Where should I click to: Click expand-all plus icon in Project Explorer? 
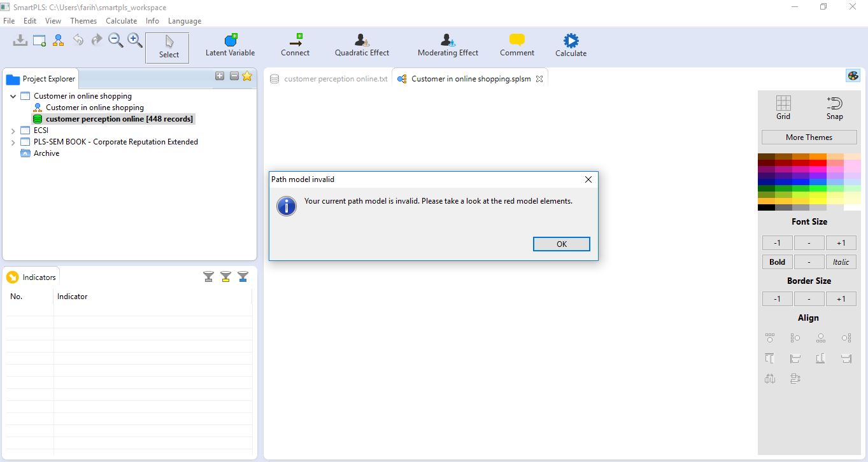tap(220, 76)
